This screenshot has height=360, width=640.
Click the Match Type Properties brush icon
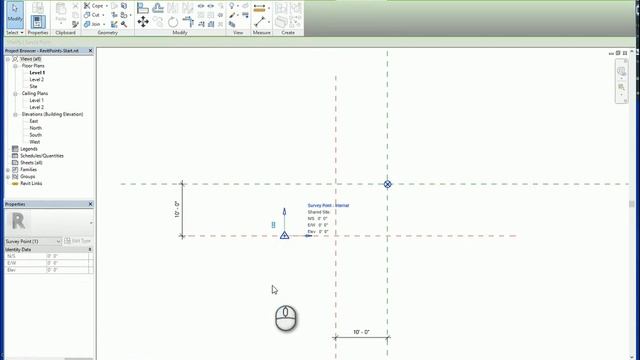coord(75,24)
